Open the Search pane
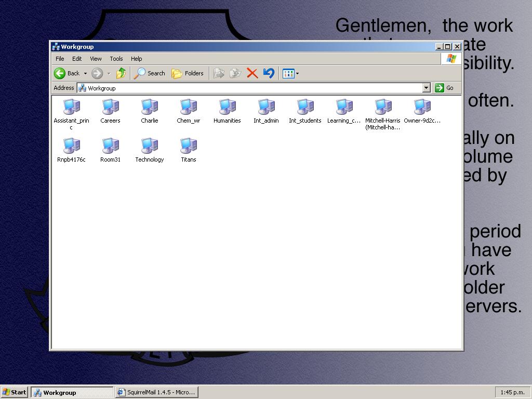Image resolution: width=532 pixels, height=399 pixels. 149,73
